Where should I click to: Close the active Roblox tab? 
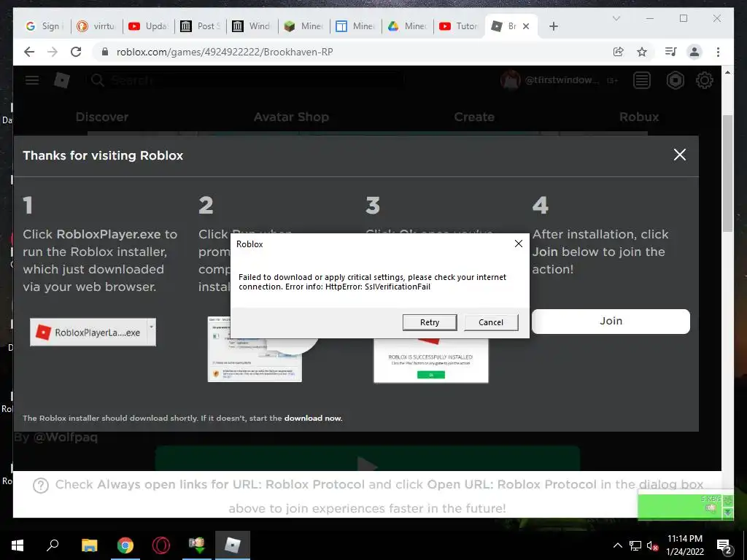pyautogui.click(x=526, y=26)
